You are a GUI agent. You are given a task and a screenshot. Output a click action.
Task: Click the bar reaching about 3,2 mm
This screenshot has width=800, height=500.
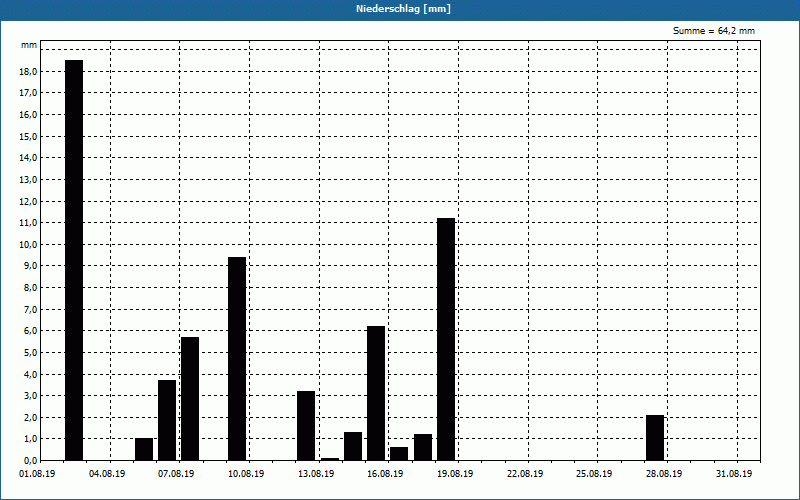pyautogui.click(x=306, y=426)
